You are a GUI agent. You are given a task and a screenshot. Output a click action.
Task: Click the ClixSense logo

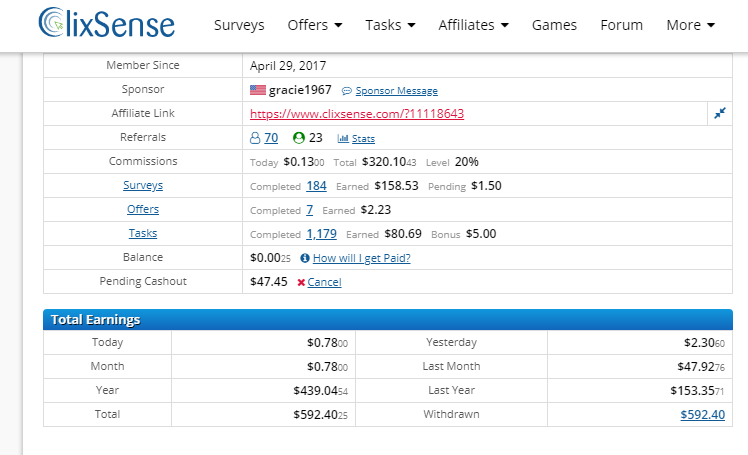tap(106, 23)
